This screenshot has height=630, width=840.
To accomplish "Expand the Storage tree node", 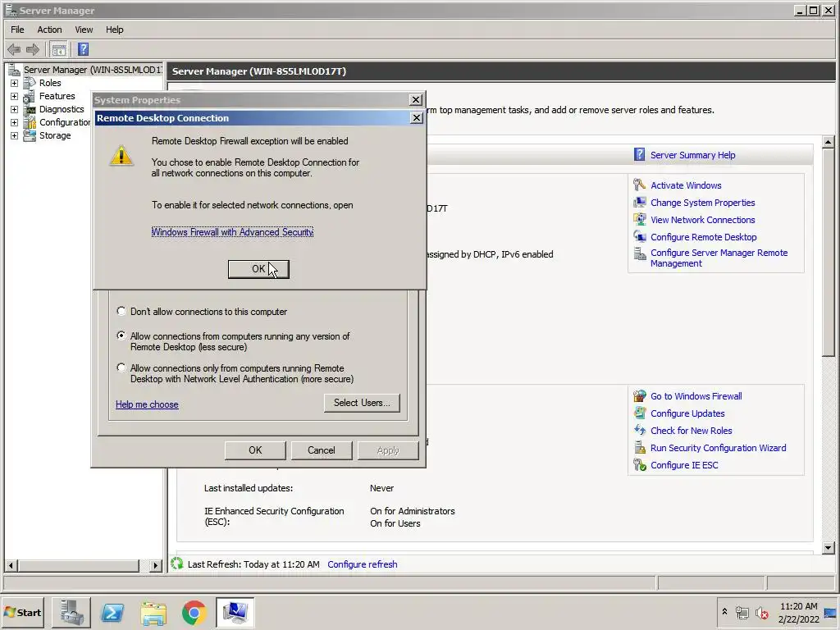I will (14, 135).
